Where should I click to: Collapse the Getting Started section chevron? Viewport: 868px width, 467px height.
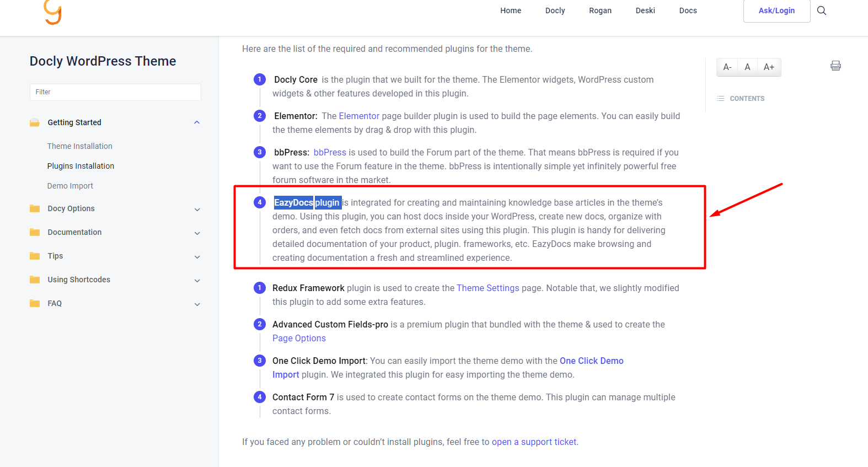click(197, 122)
